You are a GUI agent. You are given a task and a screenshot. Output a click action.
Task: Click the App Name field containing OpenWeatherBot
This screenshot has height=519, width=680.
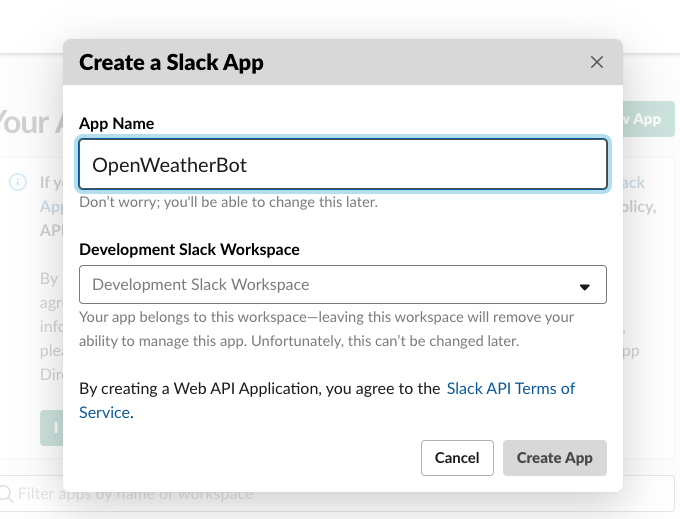[342, 165]
